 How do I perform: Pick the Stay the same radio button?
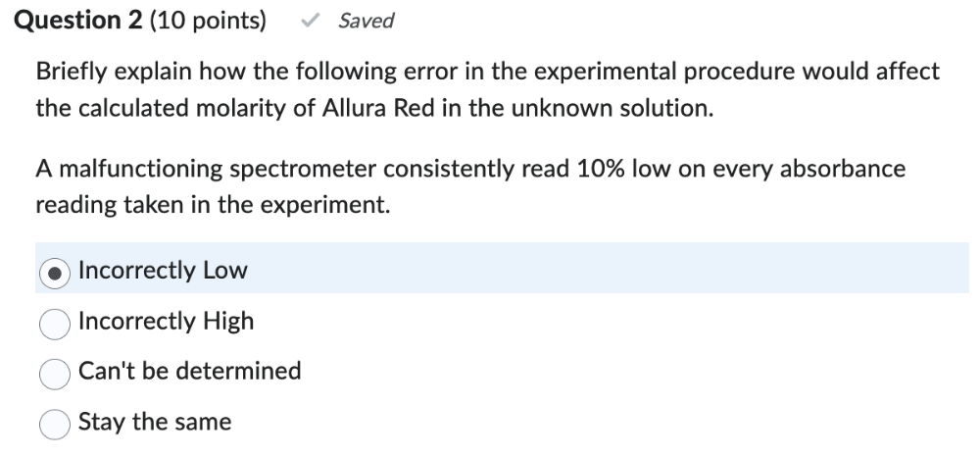pos(55,424)
